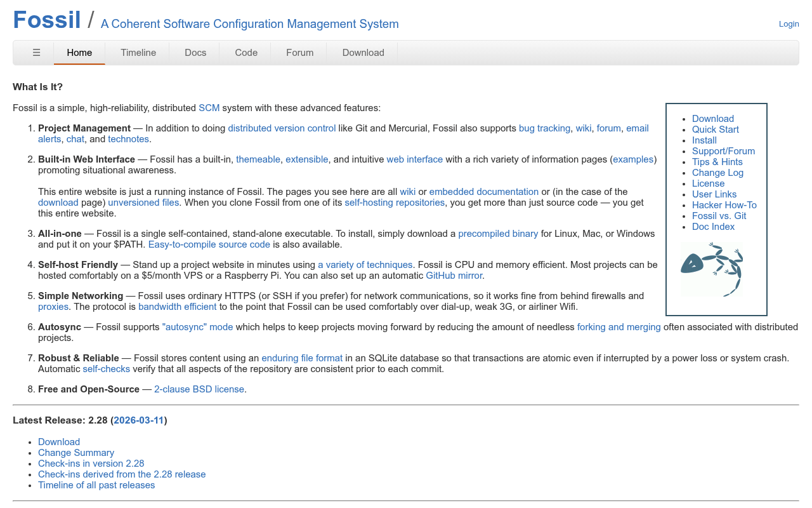Click the technotes link
The image size is (812, 508).
tap(128, 139)
